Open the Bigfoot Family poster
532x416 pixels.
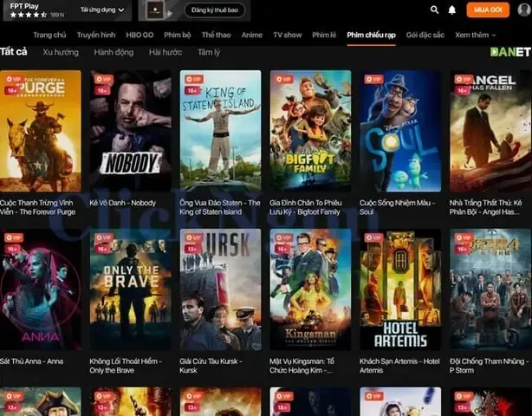310,131
